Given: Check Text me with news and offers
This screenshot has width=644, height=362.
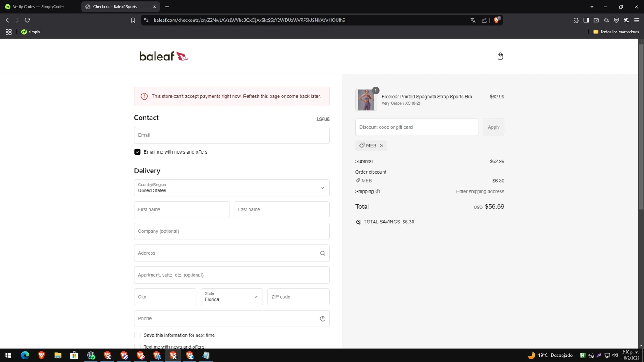Looking at the screenshot, I should pyautogui.click(x=137, y=346).
